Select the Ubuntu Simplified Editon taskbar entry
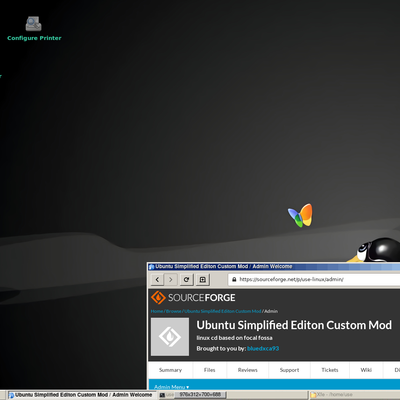 81,395
